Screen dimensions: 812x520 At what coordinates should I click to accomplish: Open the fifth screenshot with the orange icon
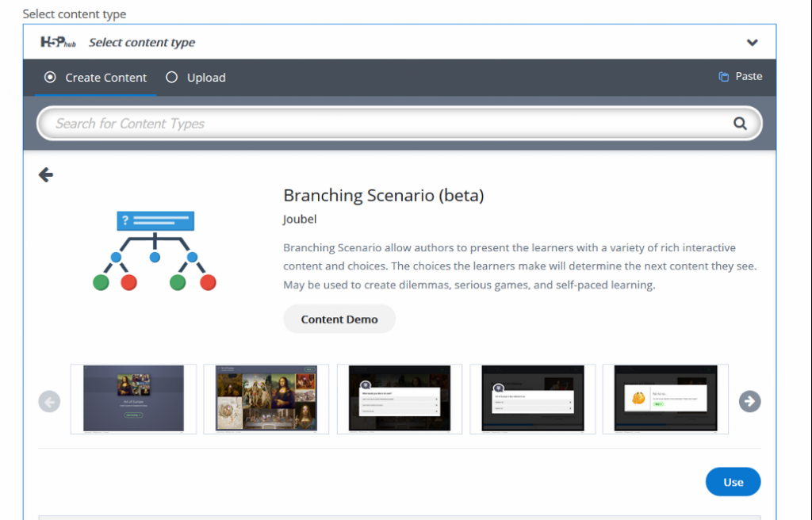pos(665,399)
